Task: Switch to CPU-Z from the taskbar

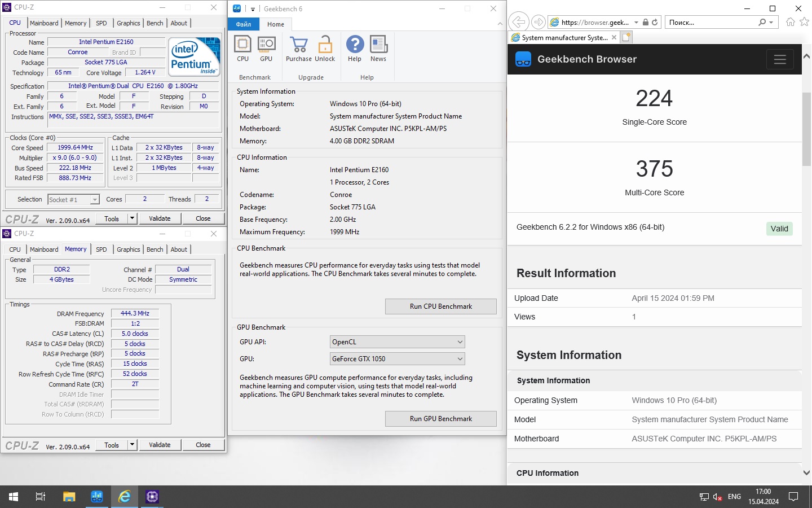Action: 152,497
